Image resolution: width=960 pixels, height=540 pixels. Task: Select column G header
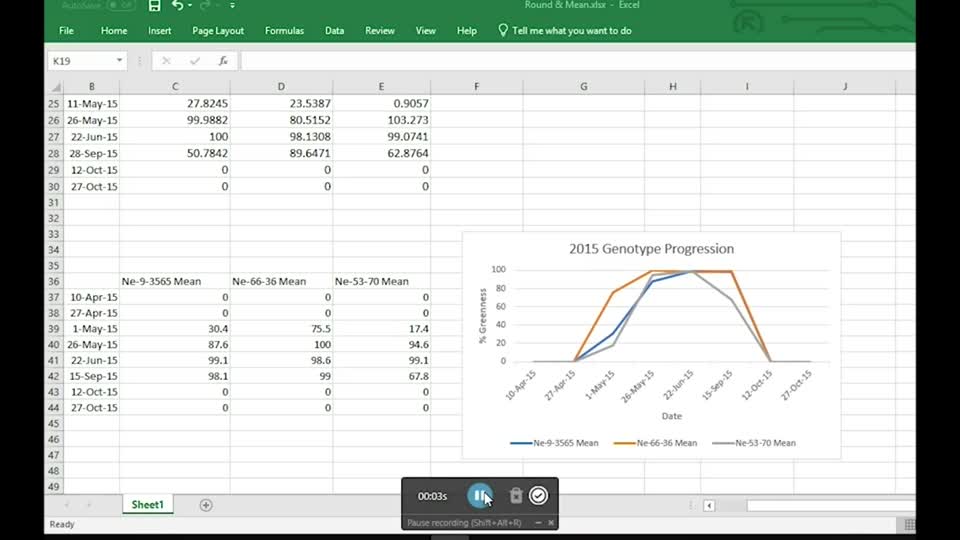click(x=583, y=87)
